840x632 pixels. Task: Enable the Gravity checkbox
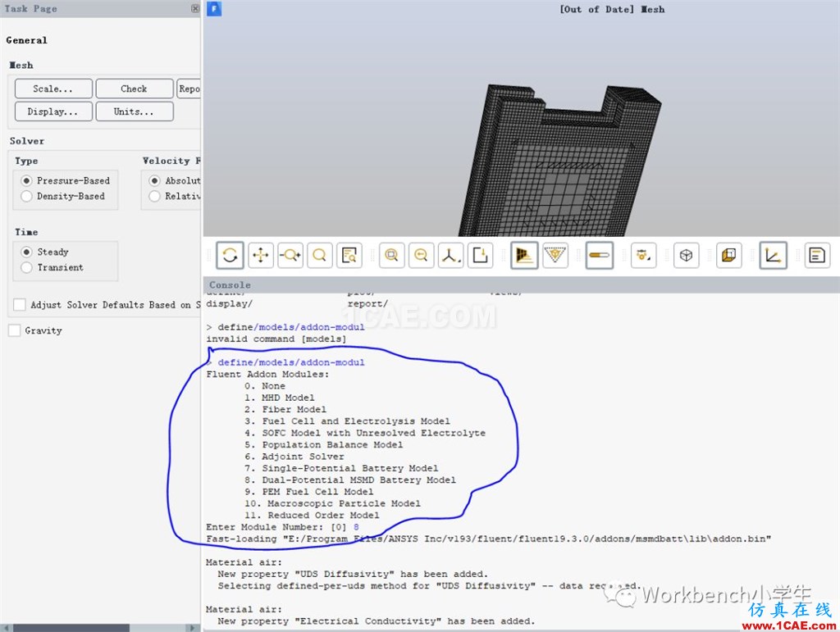pos(15,330)
